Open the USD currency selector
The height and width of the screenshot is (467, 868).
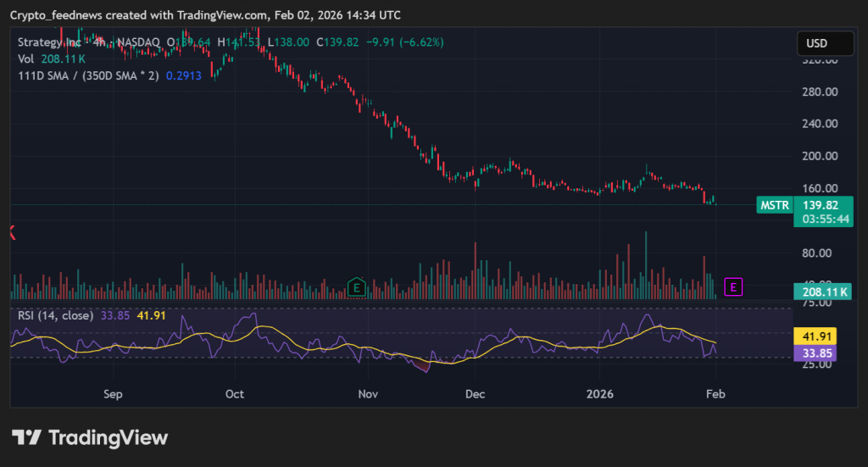(825, 43)
